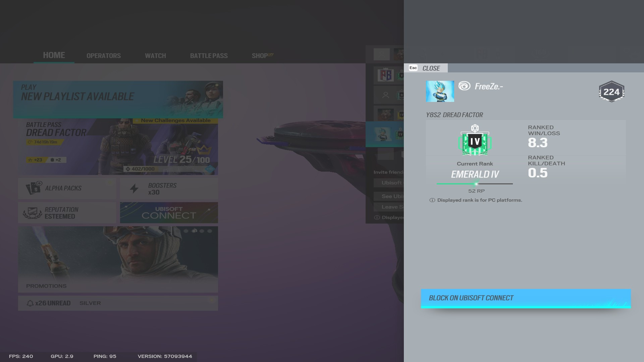This screenshot has height=362, width=644.
Task: Click the level 224 clearance badge
Action: [611, 92]
